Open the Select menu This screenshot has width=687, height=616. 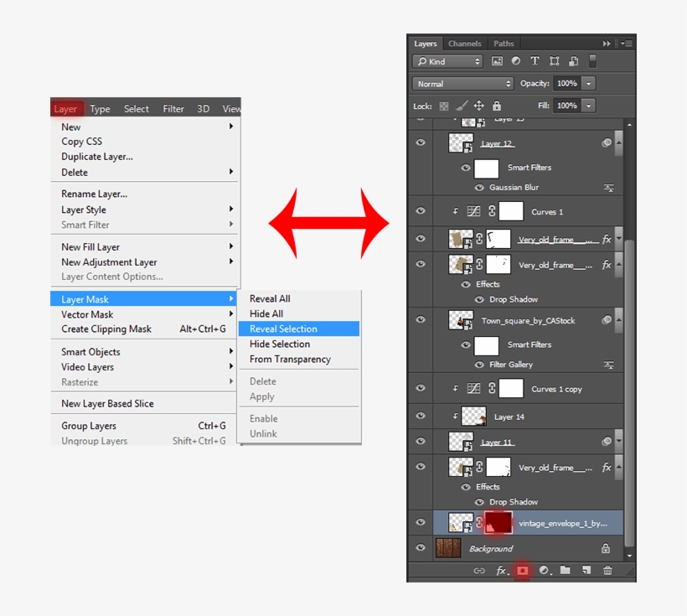pos(137,109)
